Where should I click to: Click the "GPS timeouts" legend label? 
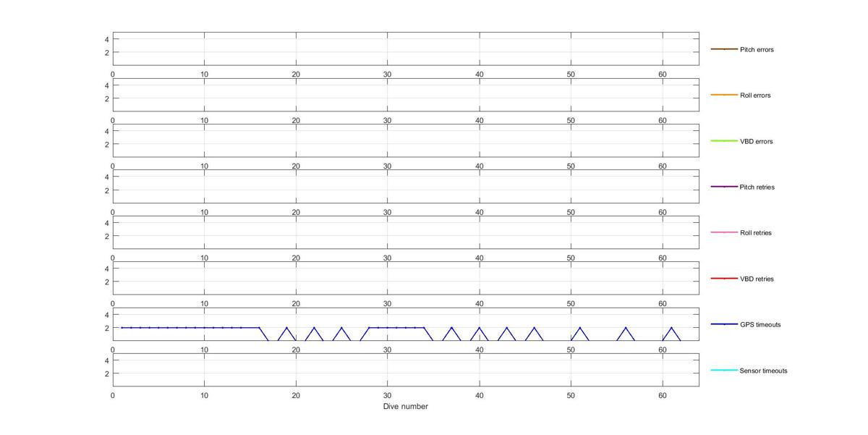pos(759,325)
